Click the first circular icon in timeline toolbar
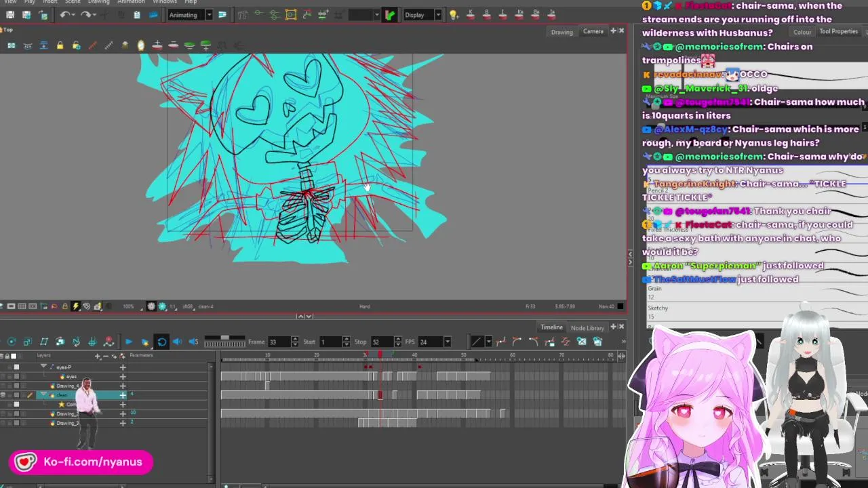The width and height of the screenshot is (868, 488). click(x=11, y=342)
